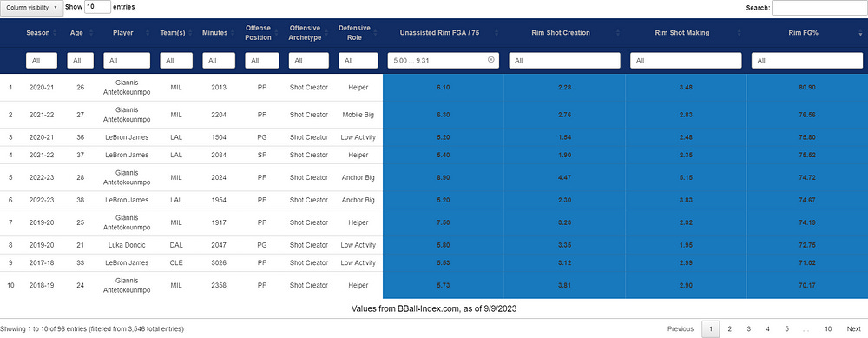The width and height of the screenshot is (868, 338).
Task: Click the Team(s) filter field
Action: (x=176, y=61)
